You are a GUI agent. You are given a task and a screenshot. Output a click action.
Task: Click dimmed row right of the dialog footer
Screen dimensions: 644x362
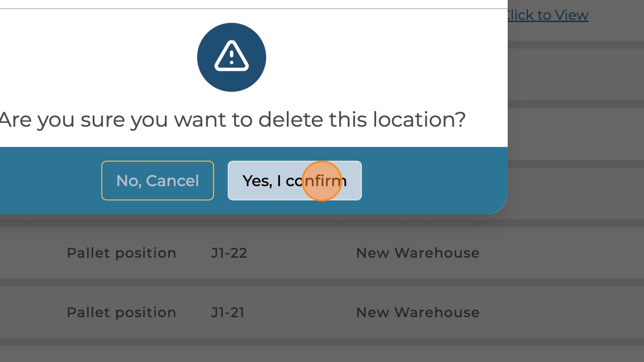click(x=575, y=192)
